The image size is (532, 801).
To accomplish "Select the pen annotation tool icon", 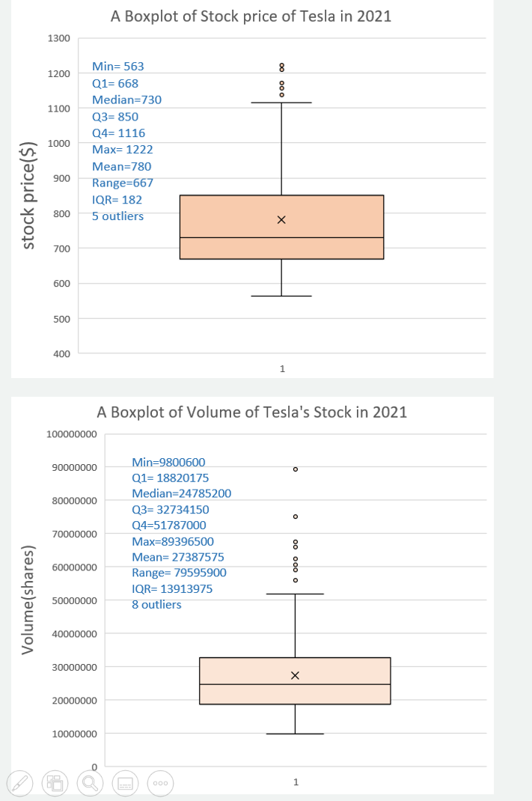I will click(x=20, y=783).
